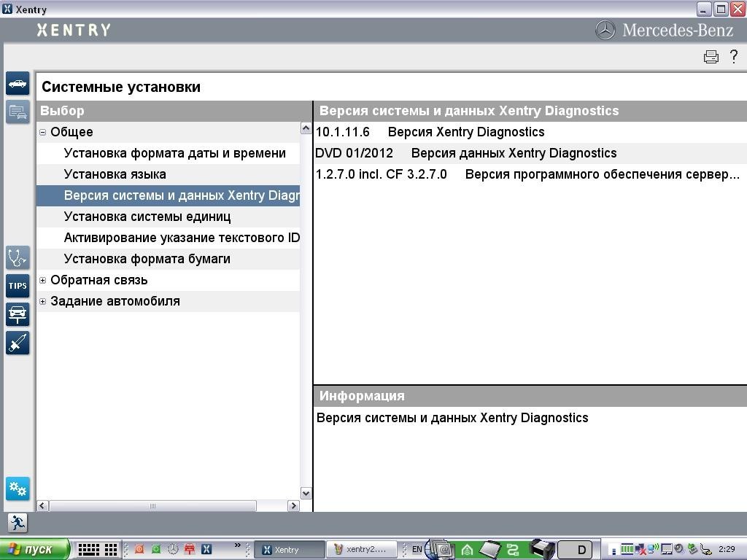The width and height of the screenshot is (747, 560).
Task: Open the TIPS sidebar button
Action: pyautogui.click(x=18, y=286)
